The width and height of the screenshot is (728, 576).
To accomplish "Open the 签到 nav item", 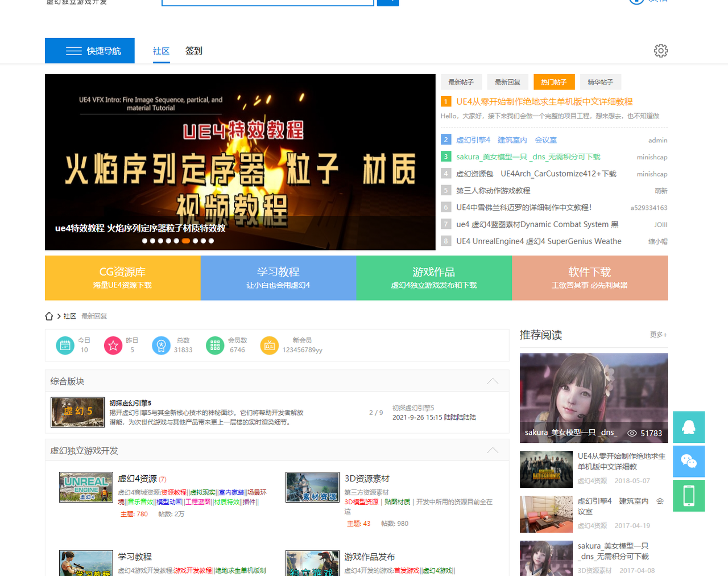I will click(194, 51).
